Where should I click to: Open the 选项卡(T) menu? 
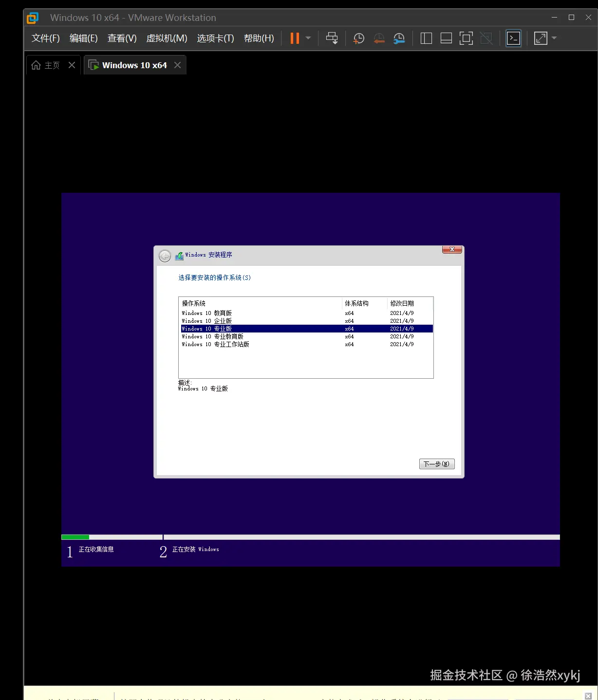click(215, 38)
